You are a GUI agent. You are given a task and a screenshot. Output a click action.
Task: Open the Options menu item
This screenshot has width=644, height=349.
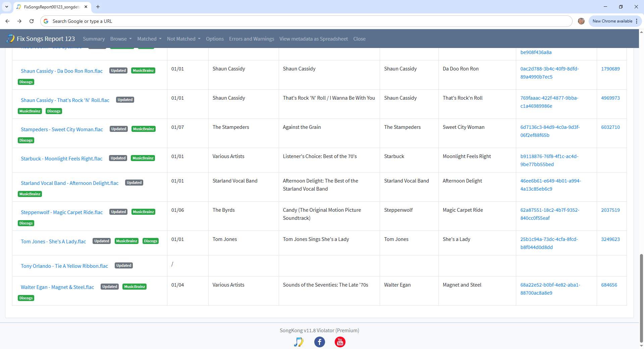pyautogui.click(x=215, y=39)
